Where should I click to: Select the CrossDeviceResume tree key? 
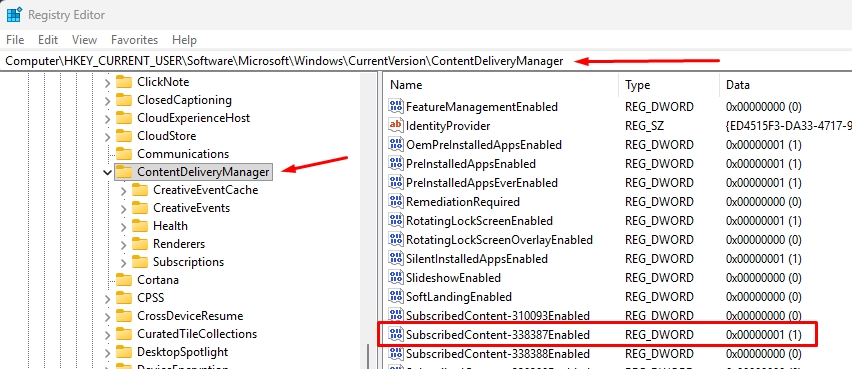pos(190,316)
